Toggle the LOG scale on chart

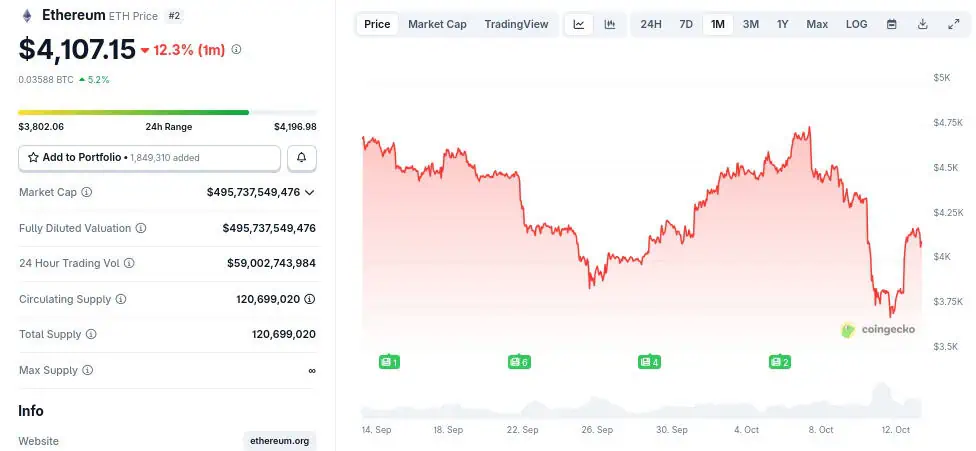pyautogui.click(x=857, y=24)
